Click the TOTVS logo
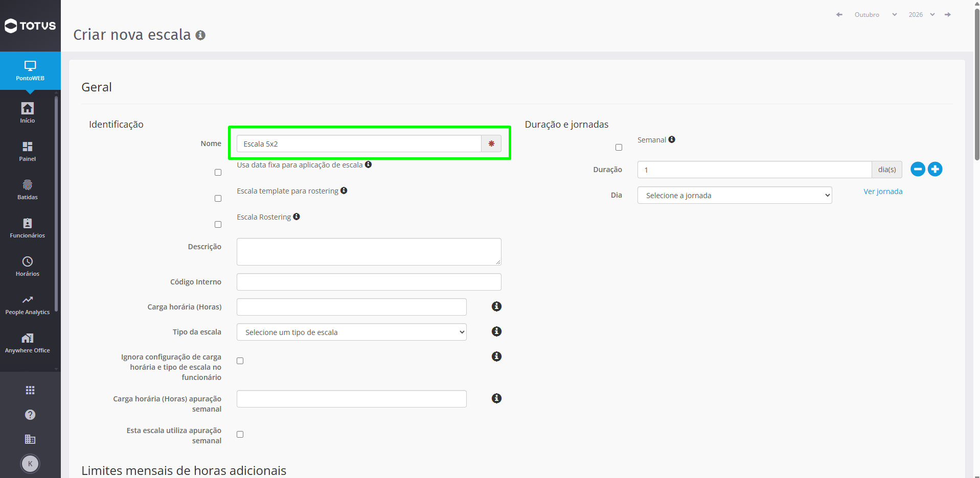The width and height of the screenshot is (980, 478). [x=30, y=26]
